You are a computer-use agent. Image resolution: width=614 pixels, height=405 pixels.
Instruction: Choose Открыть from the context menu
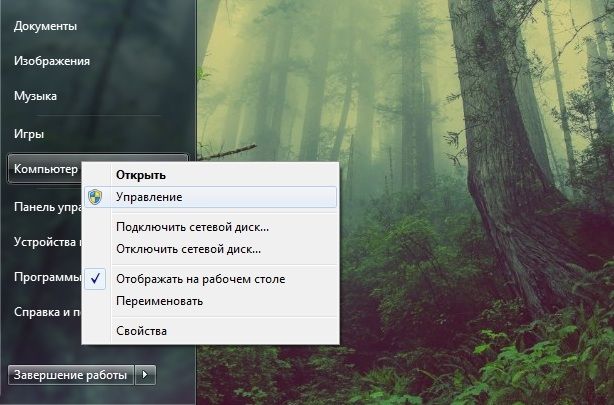140,175
